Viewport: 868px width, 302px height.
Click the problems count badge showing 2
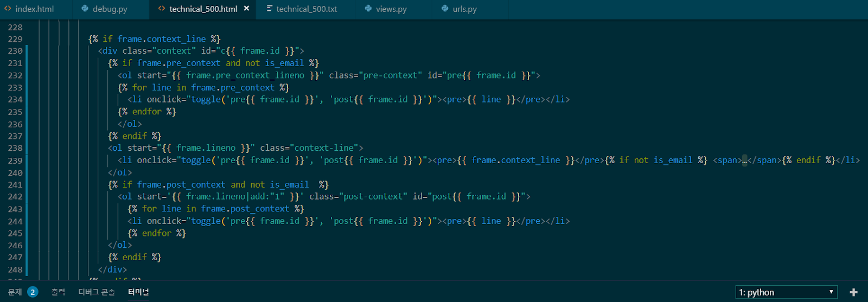(x=33, y=292)
